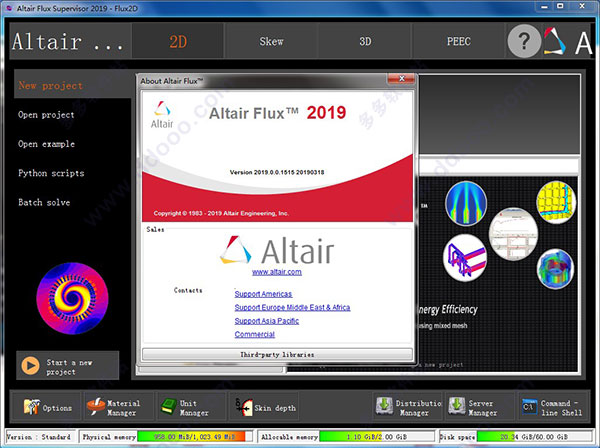The height and width of the screenshot is (448, 600).
Task: Select Open example in sidebar
Action: coord(46,144)
